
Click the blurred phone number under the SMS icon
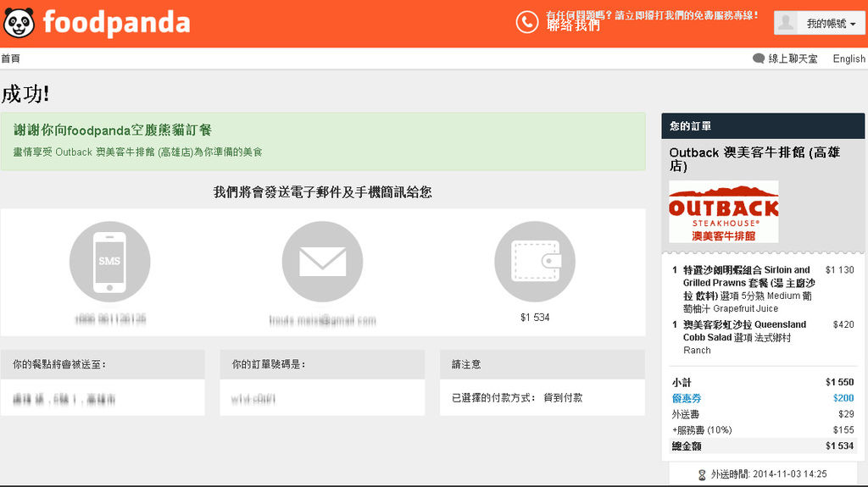point(110,318)
